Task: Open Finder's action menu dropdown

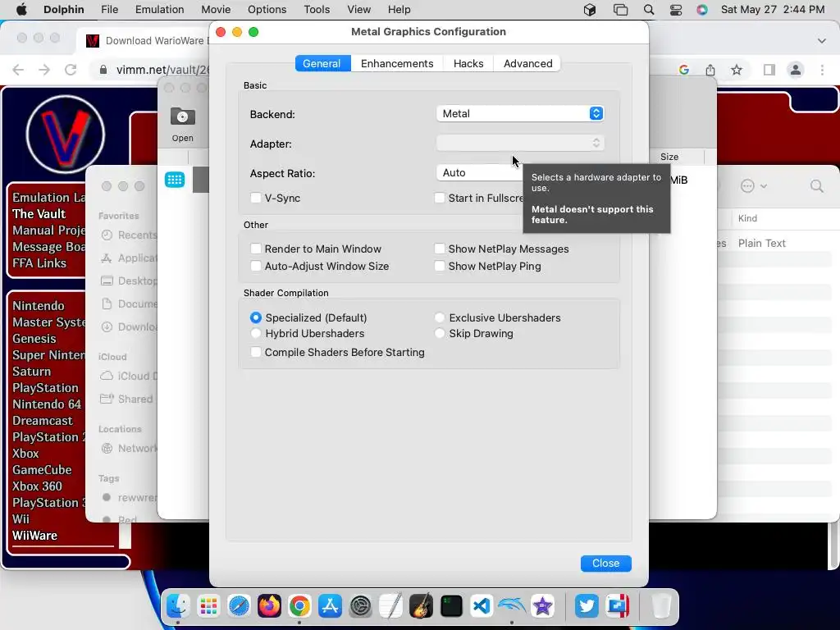Action: [x=754, y=186]
